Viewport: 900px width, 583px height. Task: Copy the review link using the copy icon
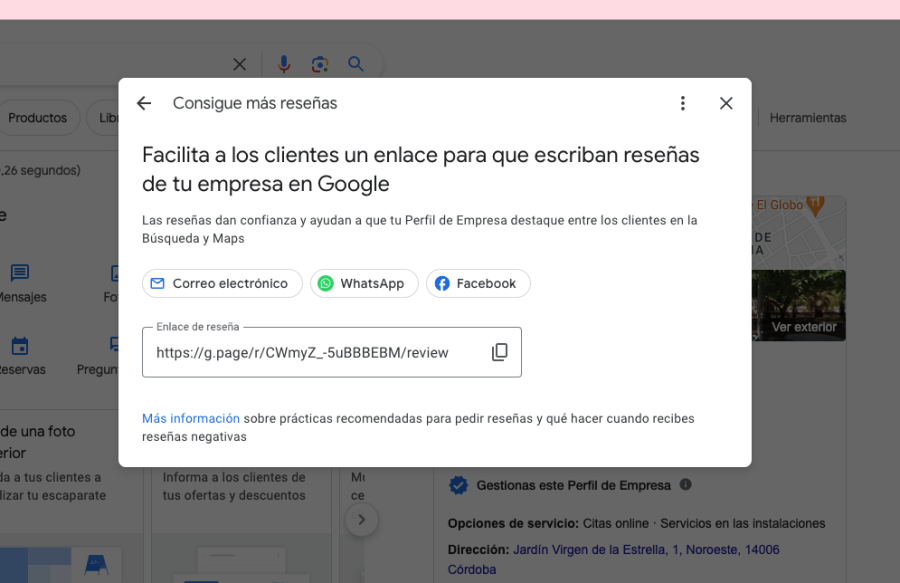499,352
